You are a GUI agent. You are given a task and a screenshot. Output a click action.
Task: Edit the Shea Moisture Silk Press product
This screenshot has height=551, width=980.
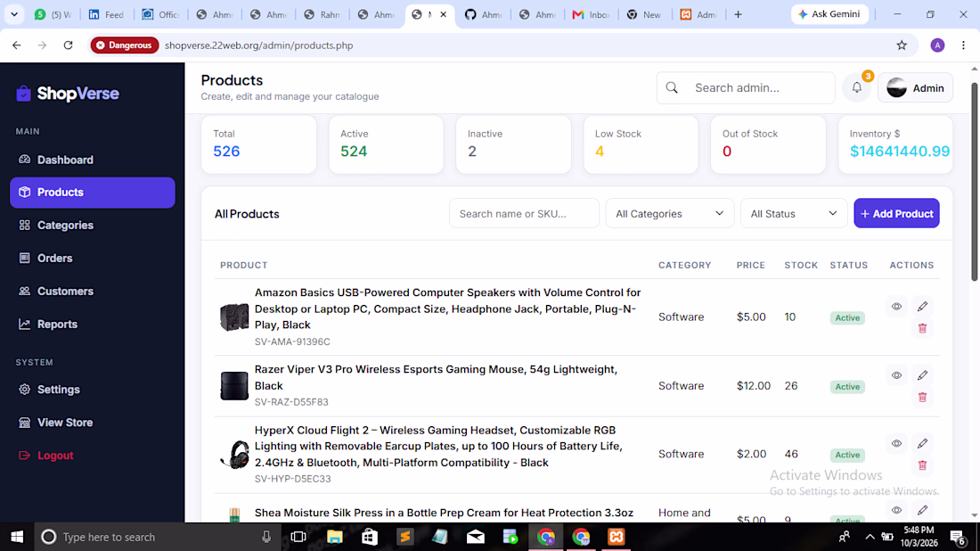tap(922, 510)
